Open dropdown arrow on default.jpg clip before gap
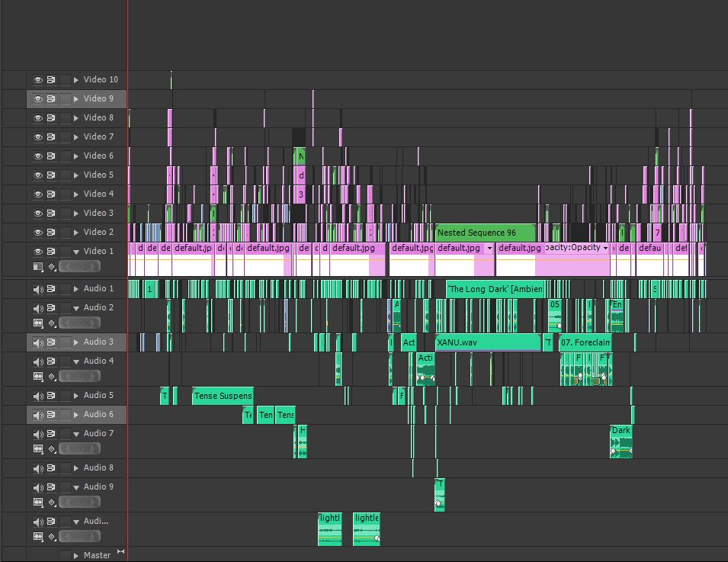Image resolution: width=728 pixels, height=562 pixels. pyautogui.click(x=489, y=248)
